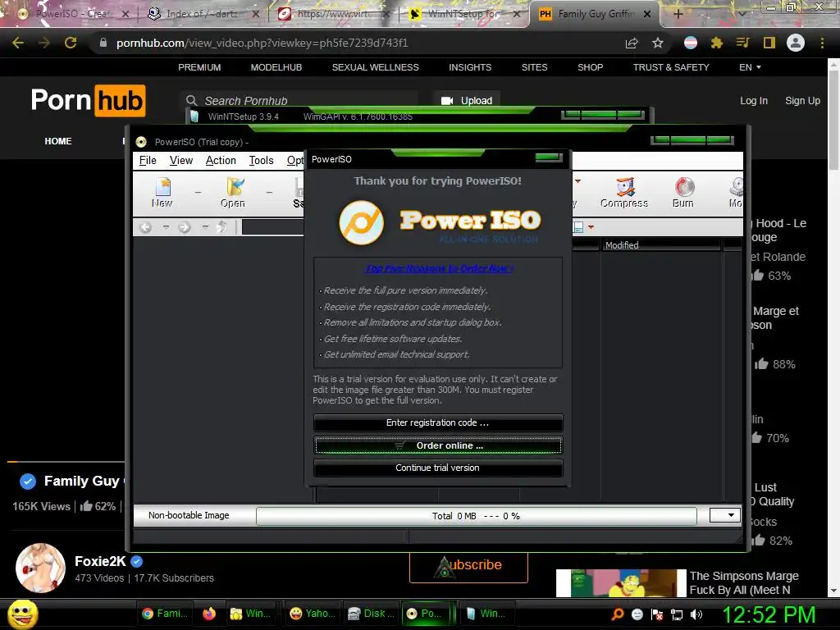This screenshot has height=630, width=840.
Task: Switch to Disk task on the taskbar
Action: (370, 614)
